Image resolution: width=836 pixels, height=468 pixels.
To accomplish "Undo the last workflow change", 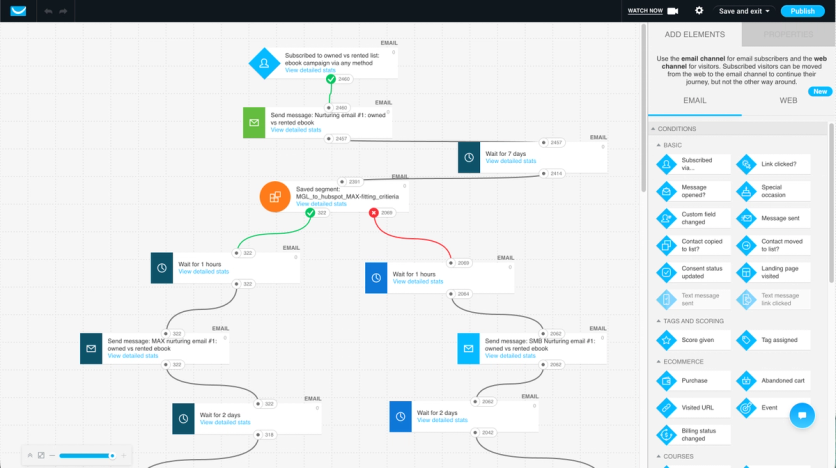I will tap(49, 11).
